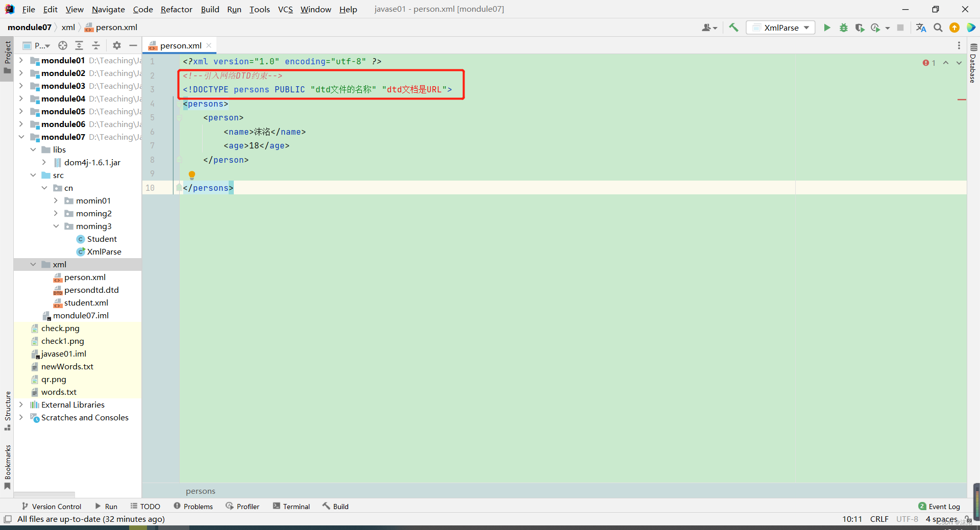The width and height of the screenshot is (980, 530).
Task: Click the UTF-8 encoding setting
Action: point(907,519)
